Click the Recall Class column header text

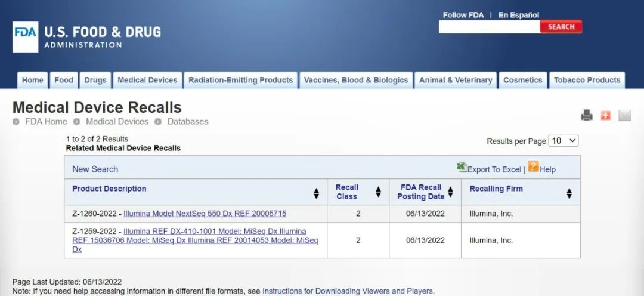coord(347,192)
